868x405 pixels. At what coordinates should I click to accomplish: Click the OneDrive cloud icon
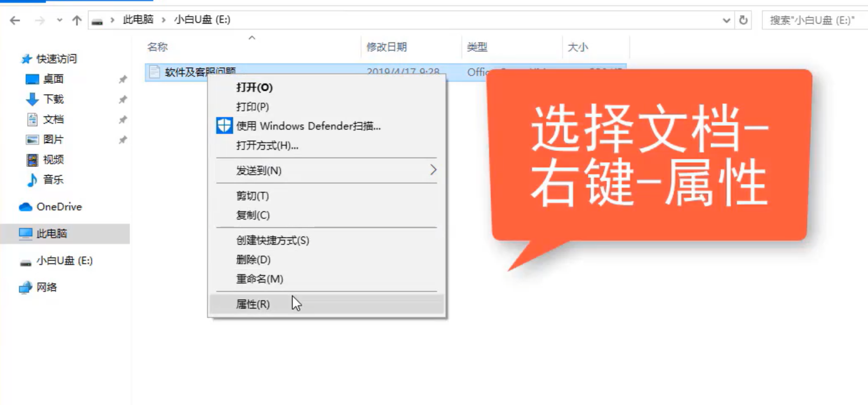tap(26, 207)
